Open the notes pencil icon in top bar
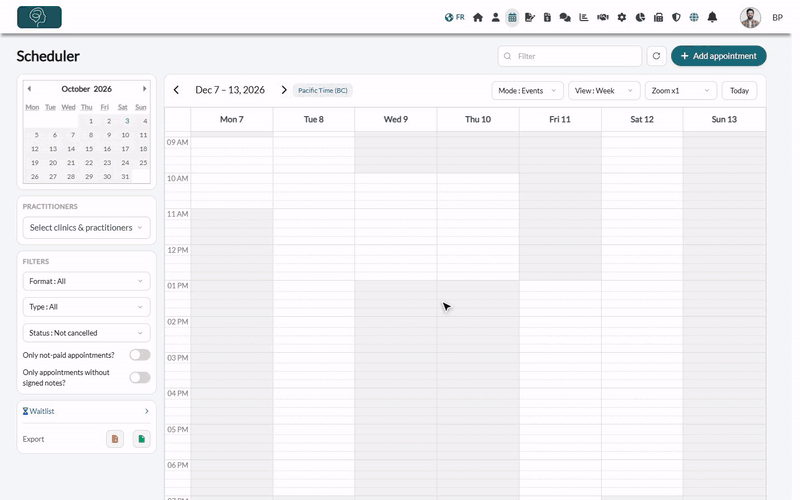 (530, 17)
